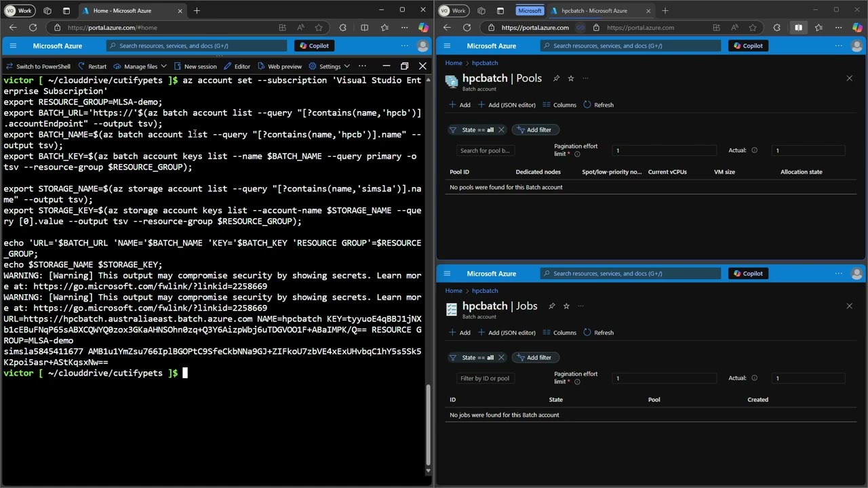Start a New session in Cloud Shell
This screenshot has height=488, width=868.
195,66
